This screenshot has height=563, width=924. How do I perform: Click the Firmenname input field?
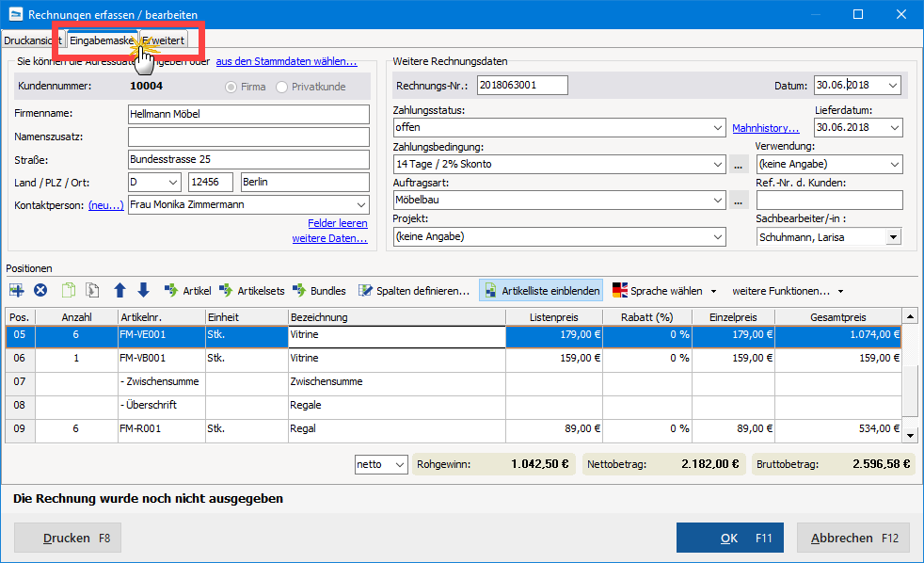click(248, 114)
